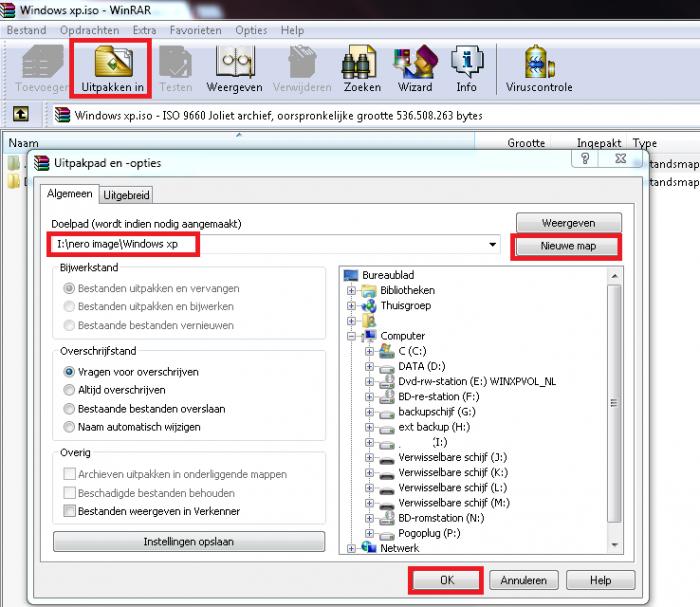Select Dvd-rw-station (E:) WINXPVOL_NL
Image resolution: width=700 pixels, height=607 pixels.
coord(477,381)
